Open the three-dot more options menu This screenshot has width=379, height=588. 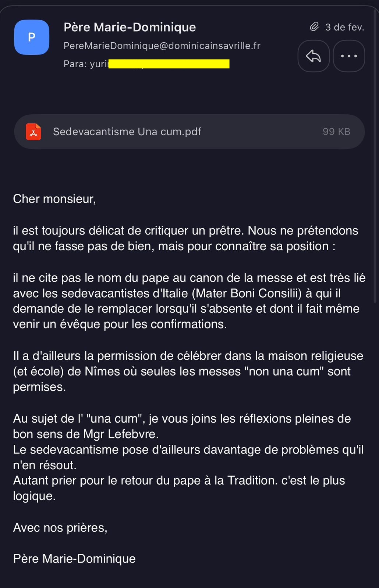tap(348, 56)
